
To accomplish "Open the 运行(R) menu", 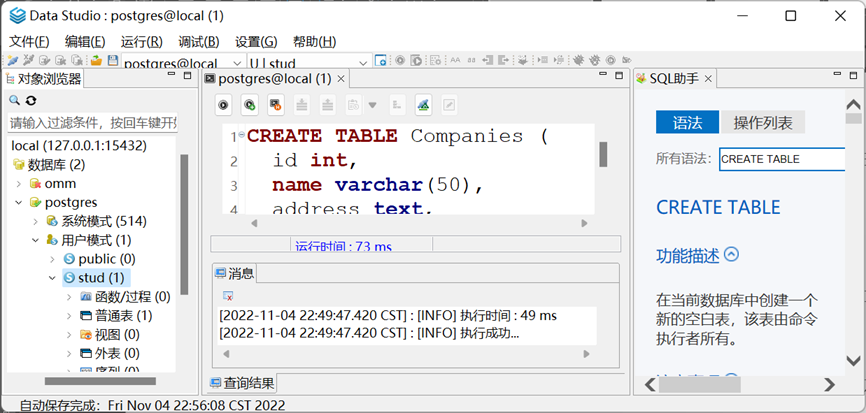I will [141, 41].
